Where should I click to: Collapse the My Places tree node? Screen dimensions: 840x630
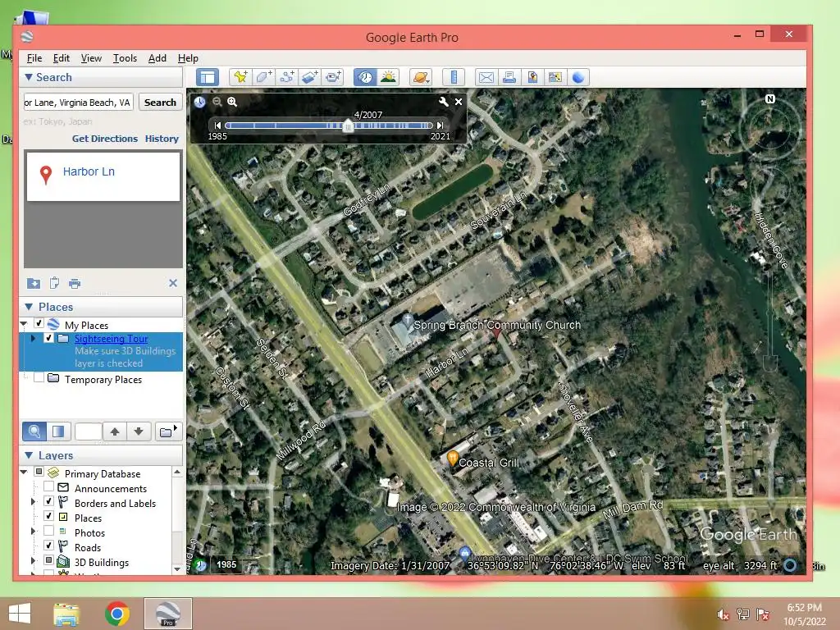click(24, 323)
